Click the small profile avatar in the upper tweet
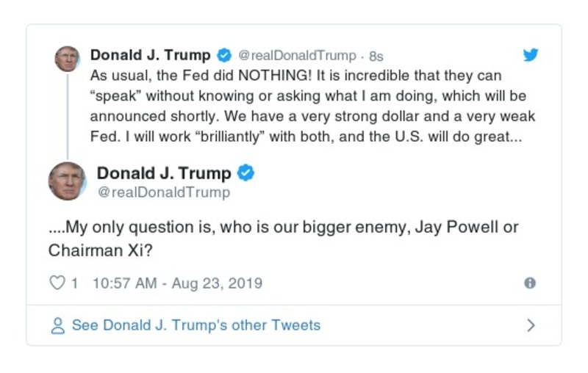This screenshot has height=373, width=588. click(x=67, y=58)
